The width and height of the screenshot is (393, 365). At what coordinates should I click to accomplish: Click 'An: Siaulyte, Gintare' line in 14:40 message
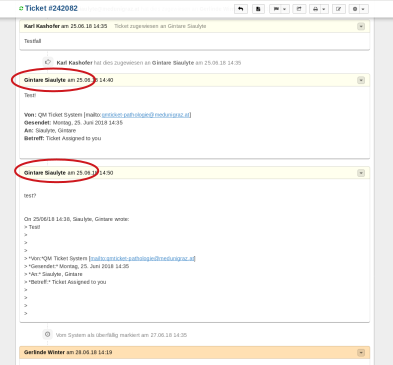(x=50, y=130)
